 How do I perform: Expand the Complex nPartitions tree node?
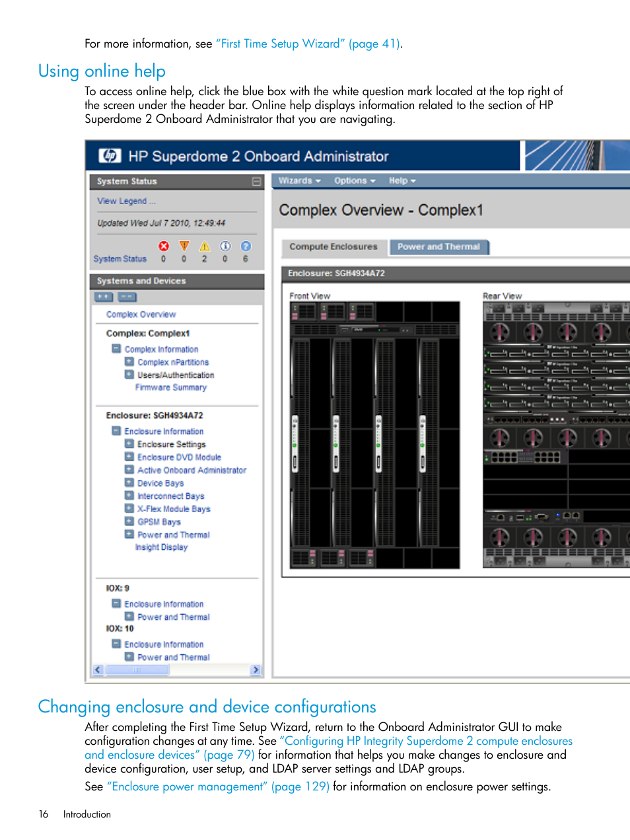[x=129, y=362]
